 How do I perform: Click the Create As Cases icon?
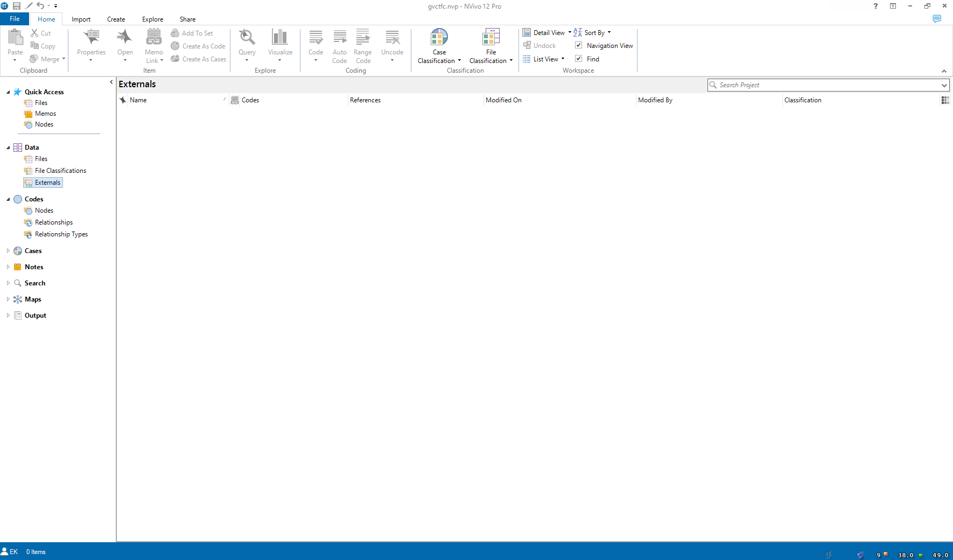pos(175,59)
